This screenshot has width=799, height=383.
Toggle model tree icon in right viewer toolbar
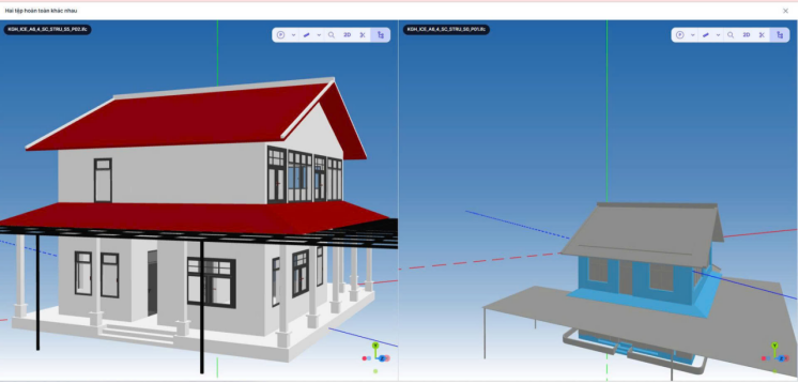pyautogui.click(x=780, y=35)
